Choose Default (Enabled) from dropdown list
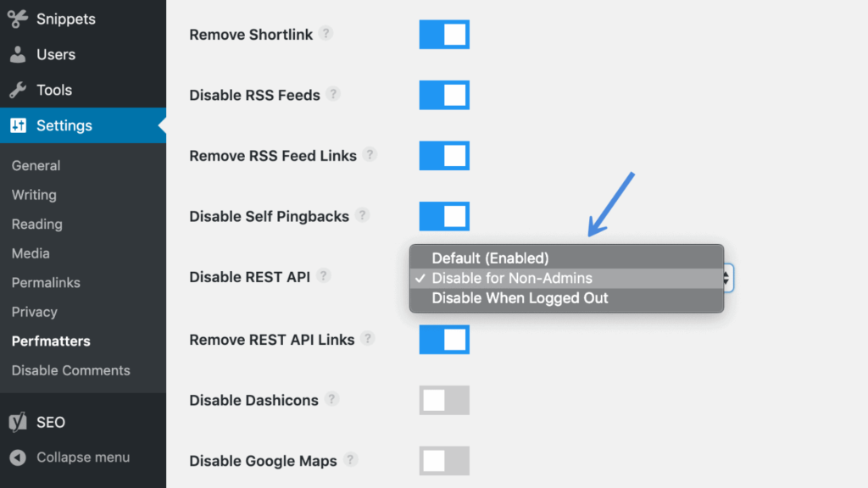This screenshot has height=488, width=868. (490, 258)
